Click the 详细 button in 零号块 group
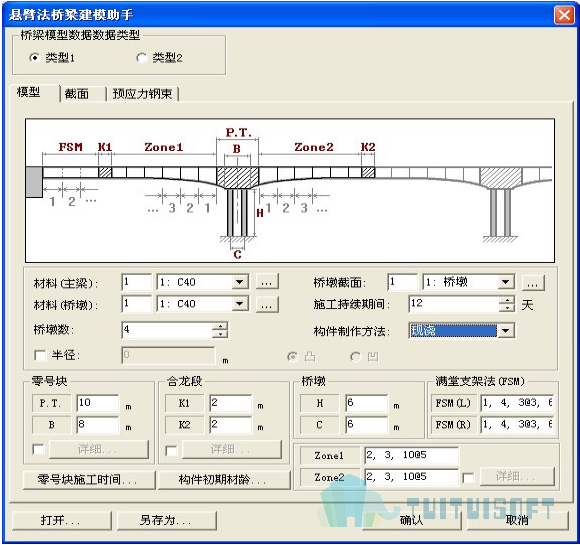The height and width of the screenshot is (545, 580). 99,450
